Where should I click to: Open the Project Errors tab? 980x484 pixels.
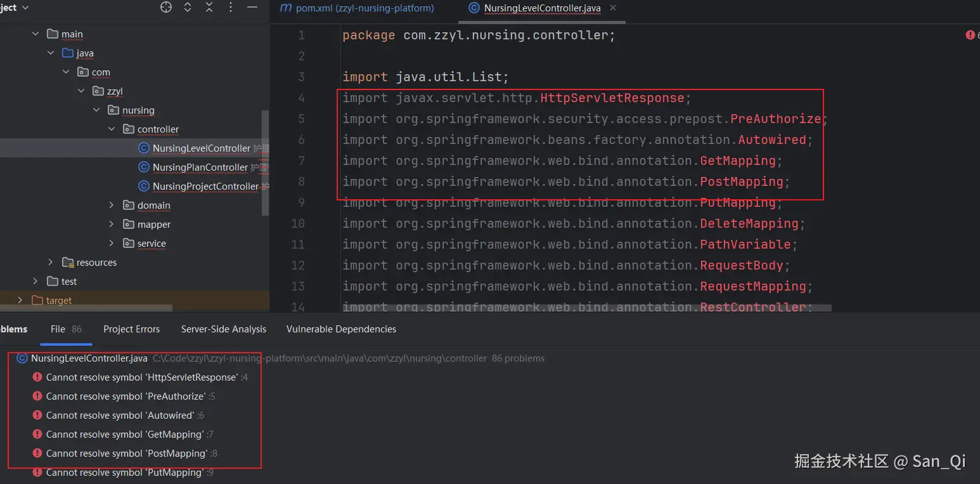coord(131,329)
